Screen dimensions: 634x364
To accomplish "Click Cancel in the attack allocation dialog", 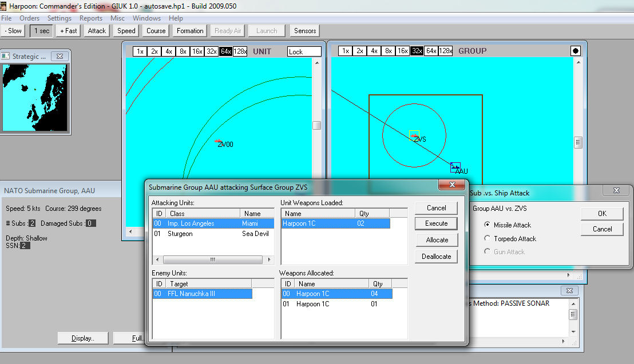I will pos(436,208).
